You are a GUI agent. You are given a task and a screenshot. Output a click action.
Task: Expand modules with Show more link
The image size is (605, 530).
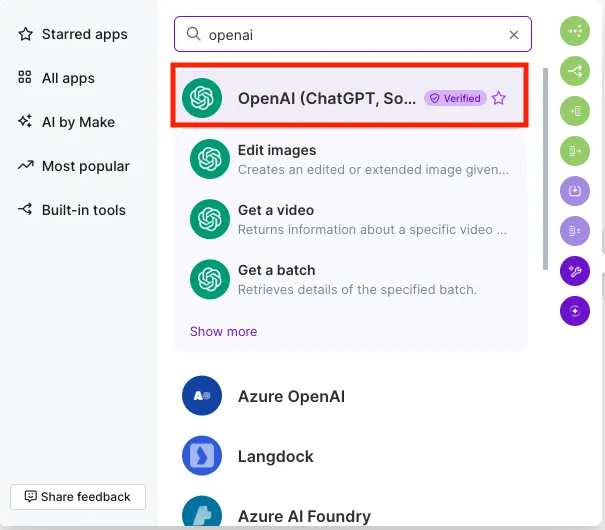[223, 331]
